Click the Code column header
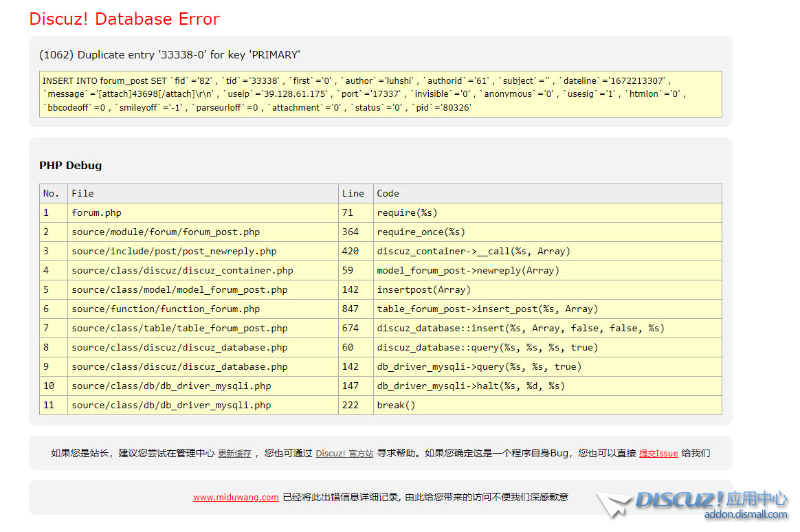 [548, 193]
